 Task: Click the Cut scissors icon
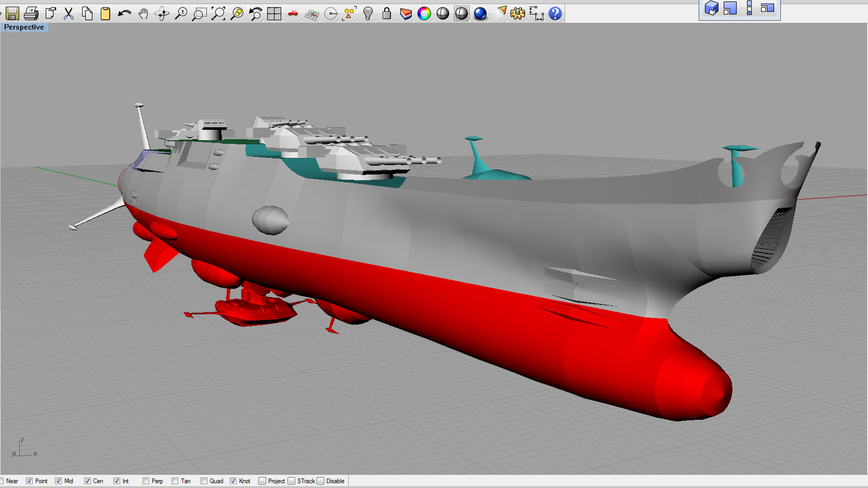pyautogui.click(x=69, y=14)
